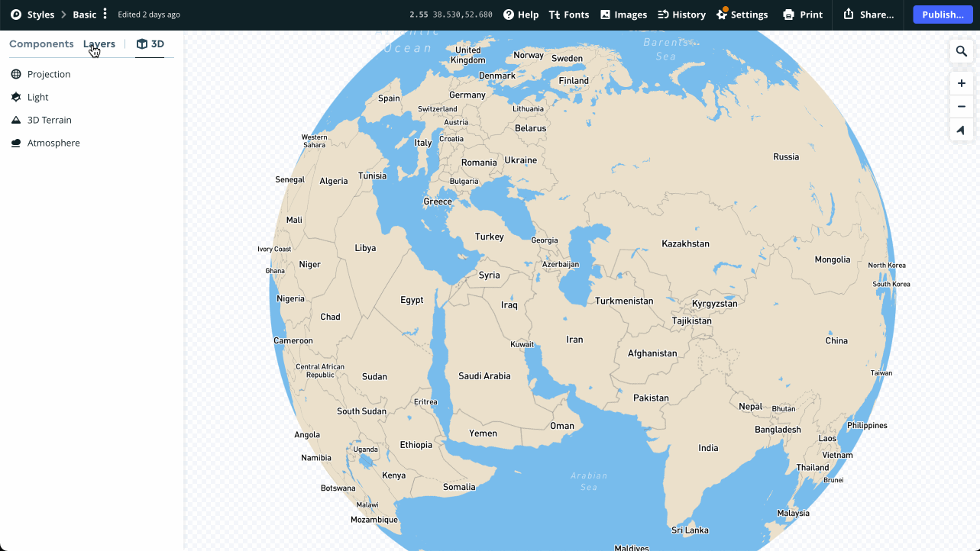Reset map bearing with compass arrow
980x551 pixels.
click(962, 130)
